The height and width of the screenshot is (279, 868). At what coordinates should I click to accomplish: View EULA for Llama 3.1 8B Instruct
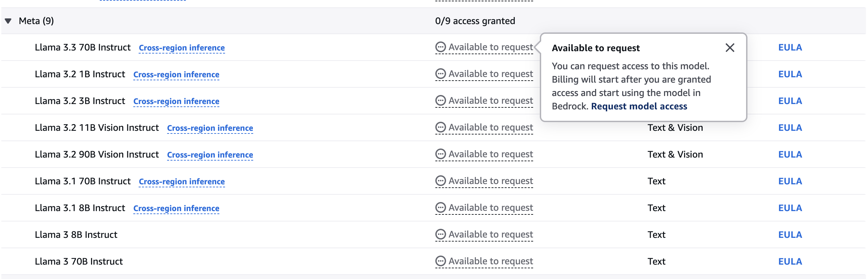[x=790, y=208]
